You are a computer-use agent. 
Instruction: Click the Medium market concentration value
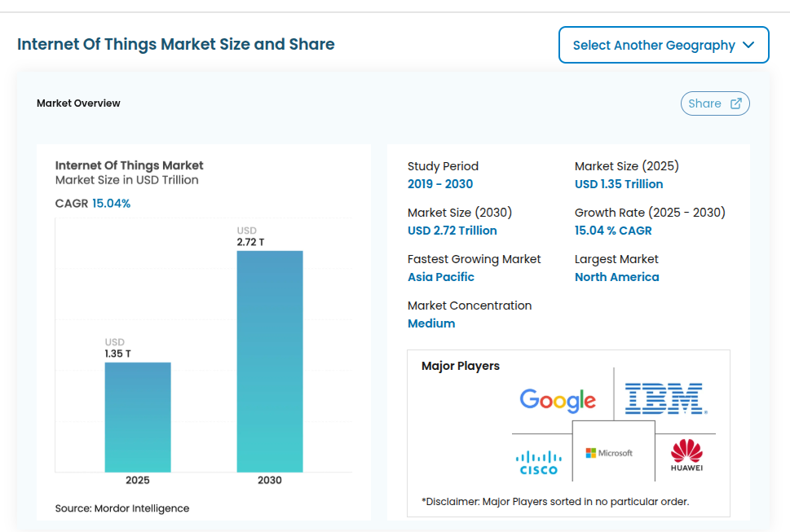[431, 323]
